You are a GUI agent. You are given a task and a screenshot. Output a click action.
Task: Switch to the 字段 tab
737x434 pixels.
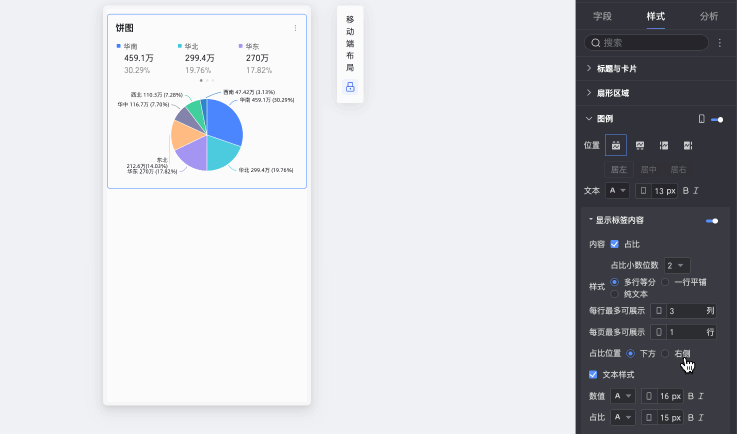point(602,16)
